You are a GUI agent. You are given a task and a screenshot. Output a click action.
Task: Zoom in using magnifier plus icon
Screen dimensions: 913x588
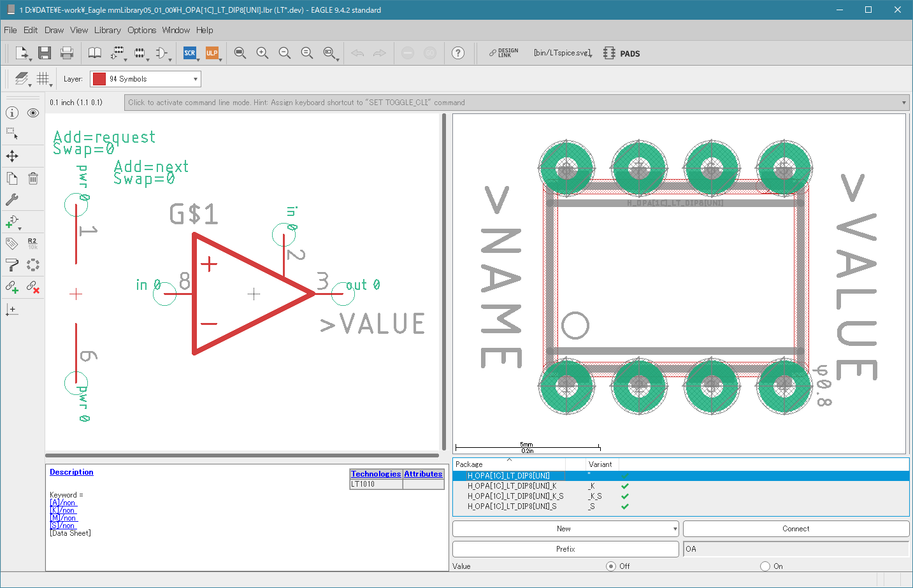click(x=262, y=53)
